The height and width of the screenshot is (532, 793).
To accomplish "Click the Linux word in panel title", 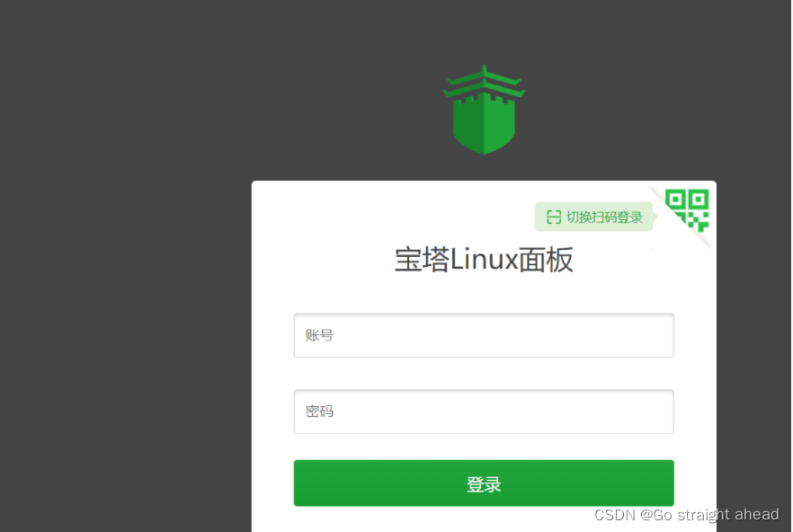I will 484,260.
